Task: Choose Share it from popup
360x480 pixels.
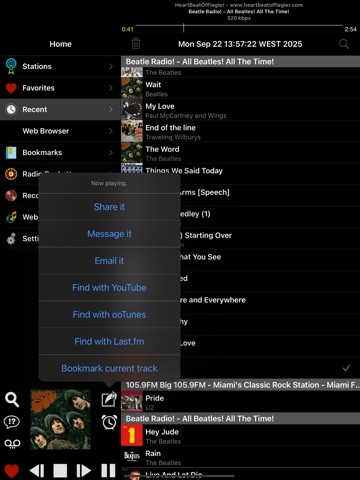Action: tap(109, 207)
